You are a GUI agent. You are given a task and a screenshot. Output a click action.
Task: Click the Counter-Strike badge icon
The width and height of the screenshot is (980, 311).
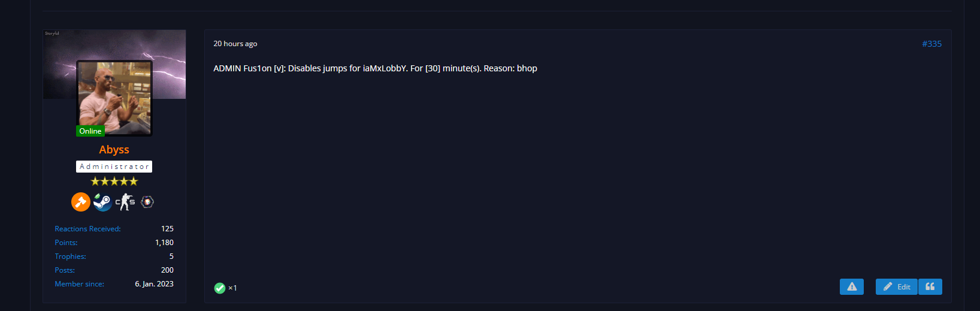click(125, 202)
